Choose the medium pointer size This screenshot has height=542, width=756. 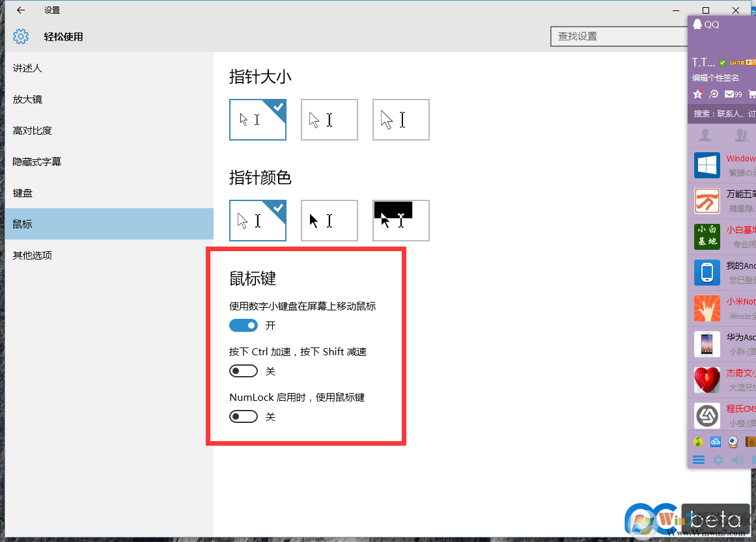329,120
